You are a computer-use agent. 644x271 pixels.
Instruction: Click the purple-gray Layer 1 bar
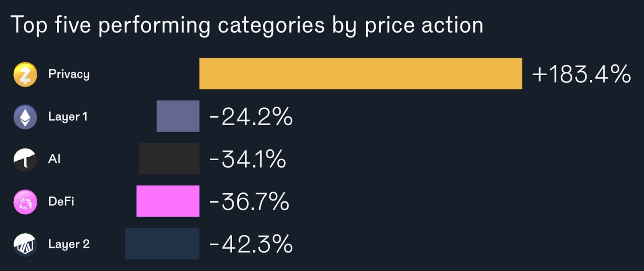[178, 116]
